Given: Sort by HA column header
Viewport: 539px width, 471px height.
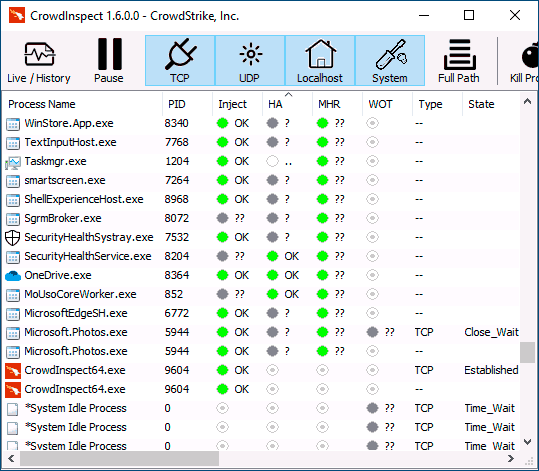Looking at the screenshot, I should click(287, 104).
